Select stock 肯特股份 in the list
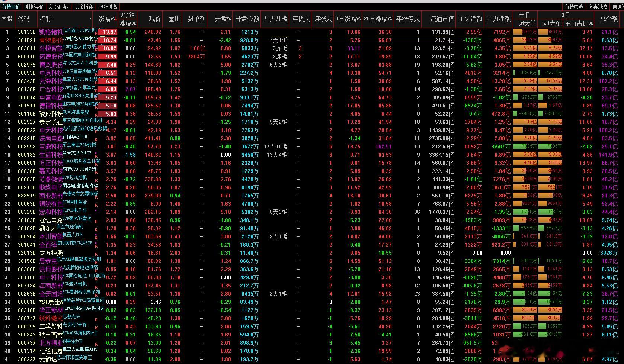Viewport: 624px width, 364px height. point(51,41)
